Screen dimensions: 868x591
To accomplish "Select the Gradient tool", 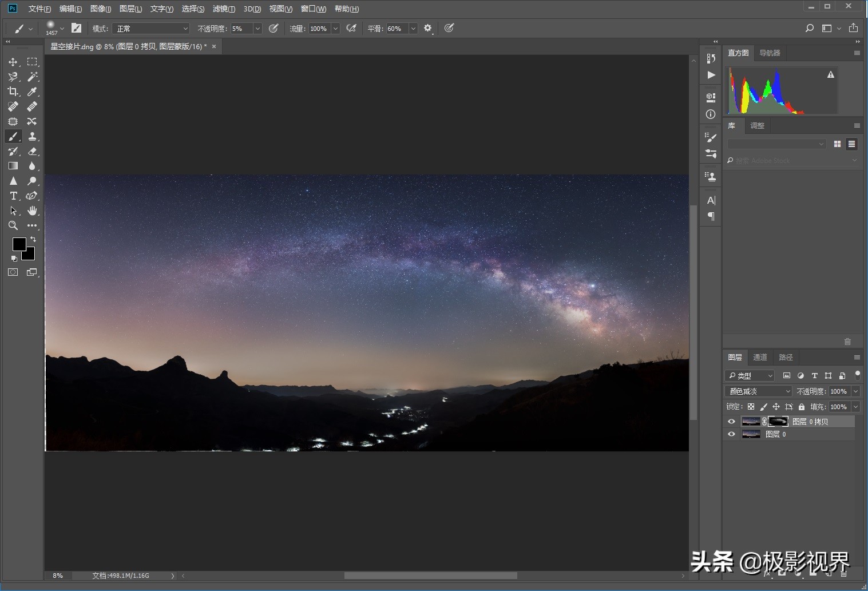I will (x=13, y=166).
